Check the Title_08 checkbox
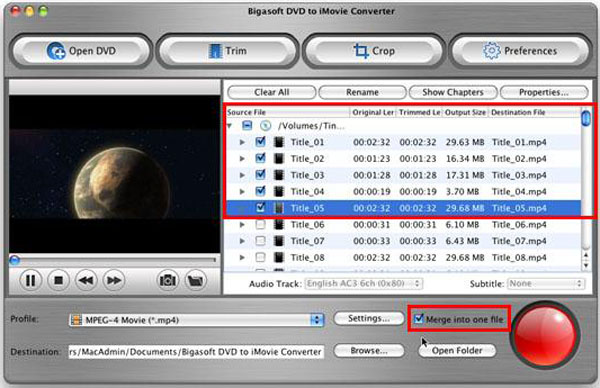The width and height of the screenshot is (600, 388). click(x=261, y=258)
